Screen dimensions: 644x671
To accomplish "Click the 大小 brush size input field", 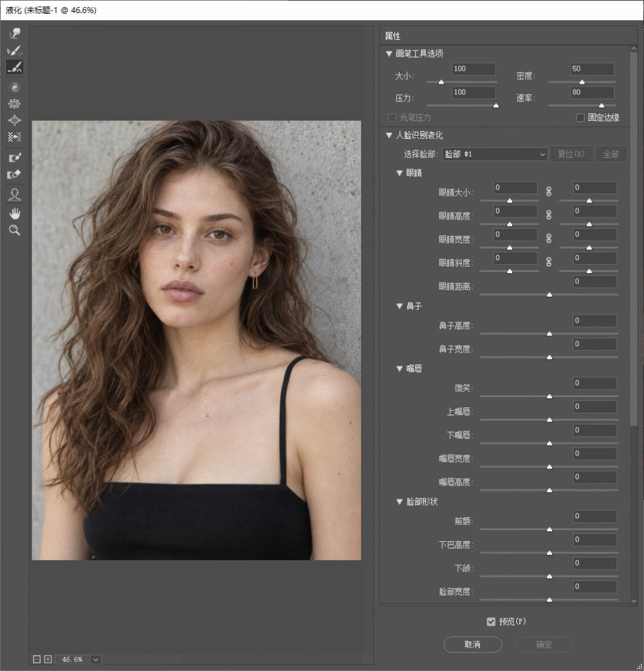I will [x=473, y=69].
